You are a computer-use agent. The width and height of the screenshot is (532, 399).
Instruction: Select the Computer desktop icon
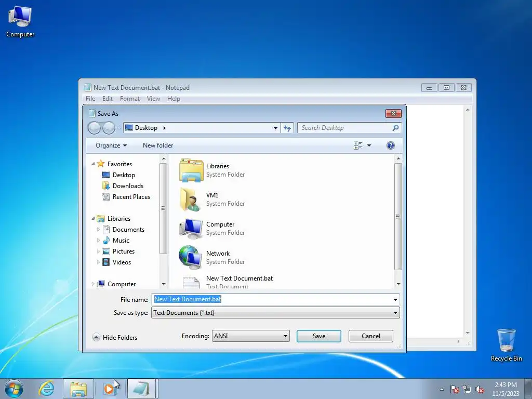click(x=20, y=22)
